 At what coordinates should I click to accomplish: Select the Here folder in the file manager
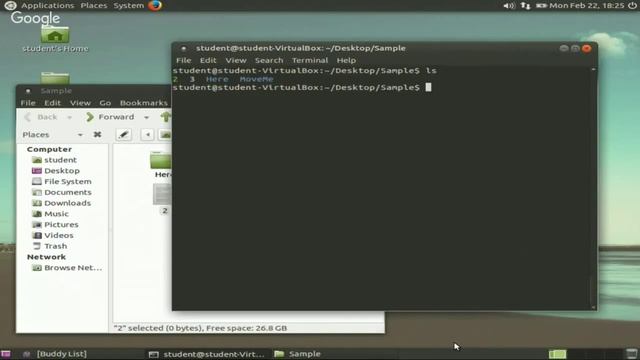pos(161,164)
